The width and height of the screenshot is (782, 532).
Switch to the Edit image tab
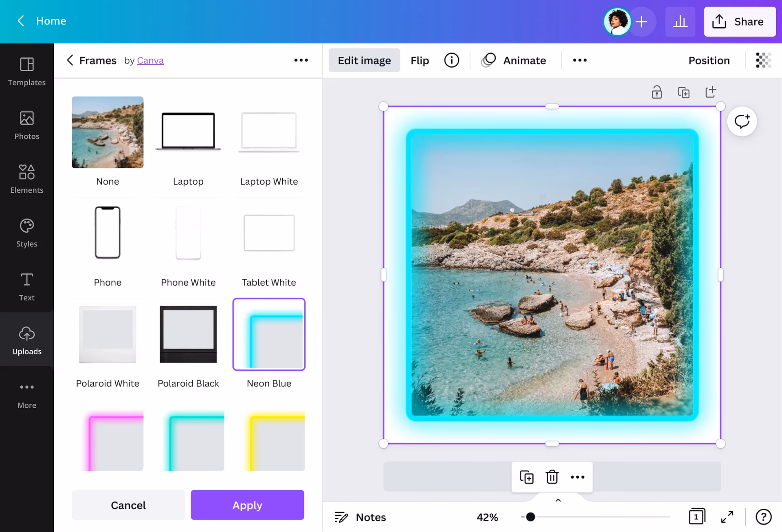point(364,60)
